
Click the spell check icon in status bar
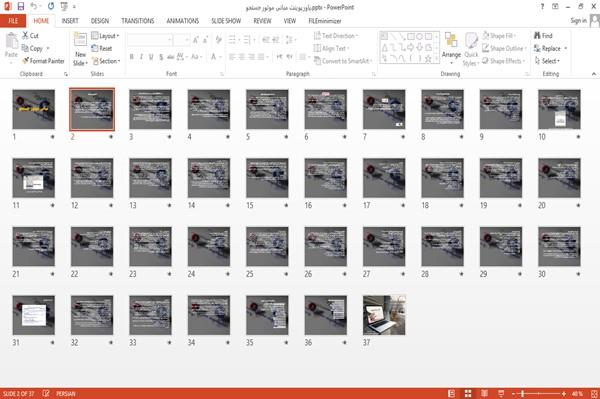coord(46,393)
